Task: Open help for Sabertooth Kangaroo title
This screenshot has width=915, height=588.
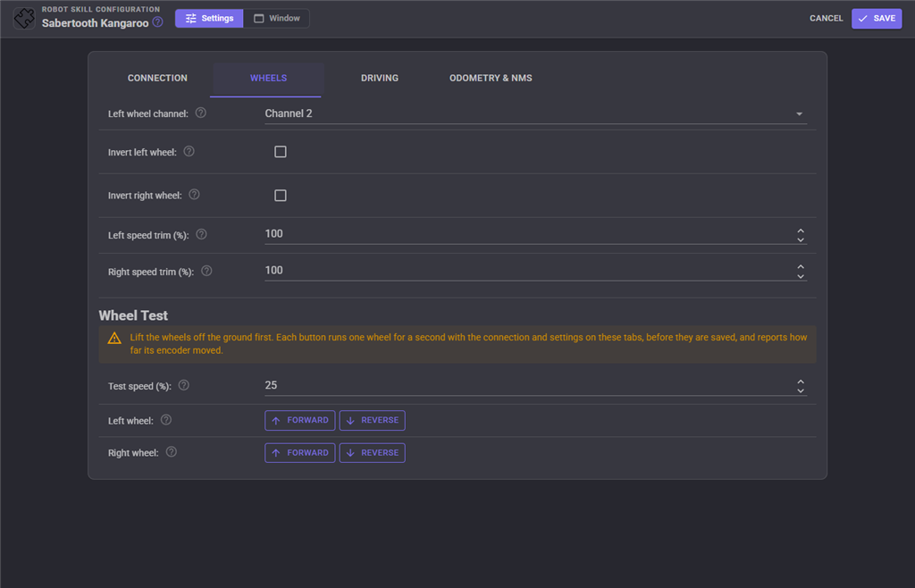Action: click(157, 22)
